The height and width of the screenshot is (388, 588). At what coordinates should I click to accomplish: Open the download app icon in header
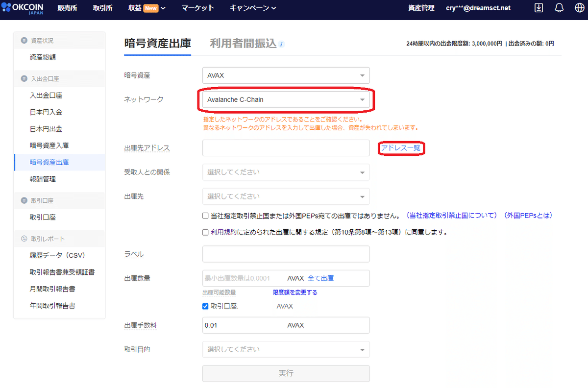coord(538,8)
